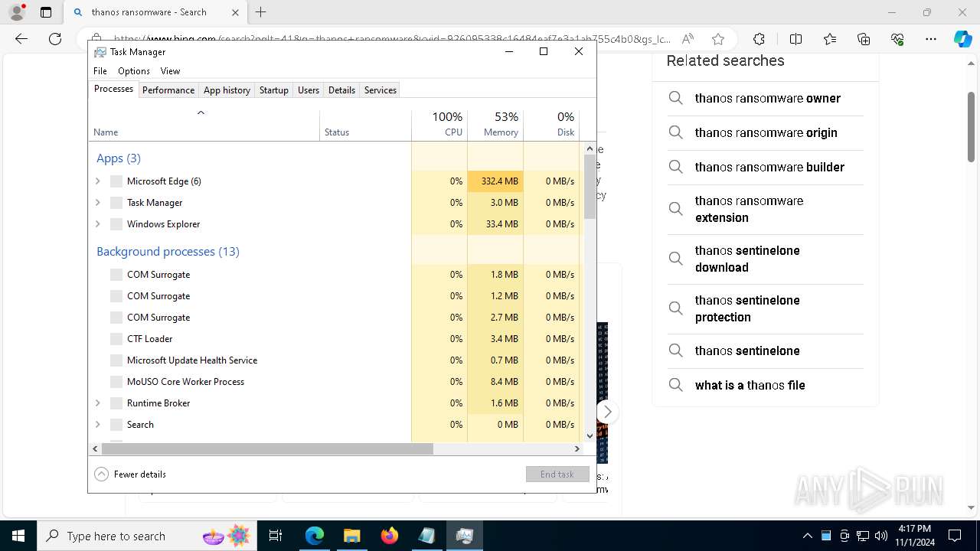
Task: Search thanos sentinelone download
Action: (766, 259)
